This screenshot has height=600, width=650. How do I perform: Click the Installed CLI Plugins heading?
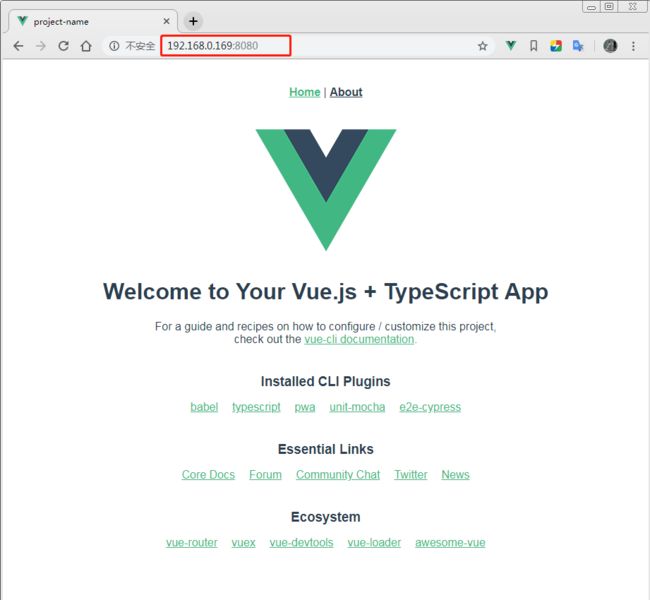click(325, 381)
